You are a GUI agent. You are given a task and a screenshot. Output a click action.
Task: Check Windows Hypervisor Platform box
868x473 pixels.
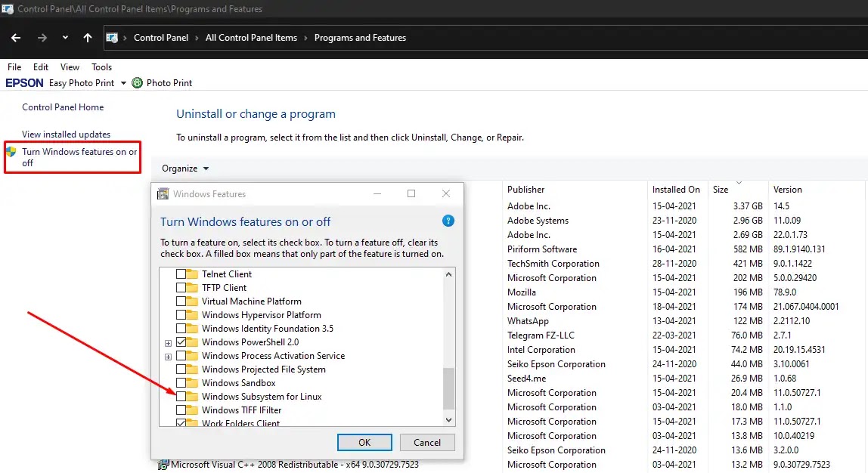pyautogui.click(x=181, y=315)
